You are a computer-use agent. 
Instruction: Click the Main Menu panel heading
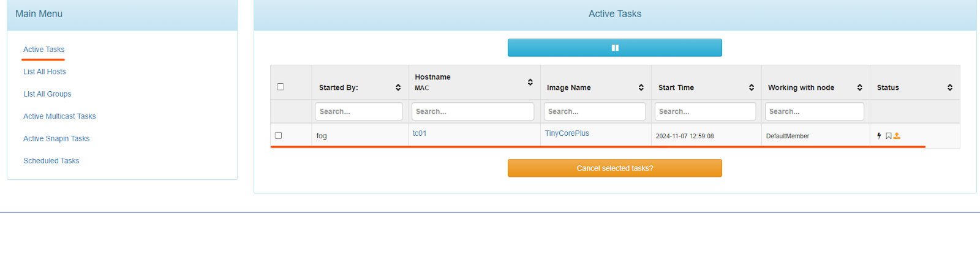39,14
